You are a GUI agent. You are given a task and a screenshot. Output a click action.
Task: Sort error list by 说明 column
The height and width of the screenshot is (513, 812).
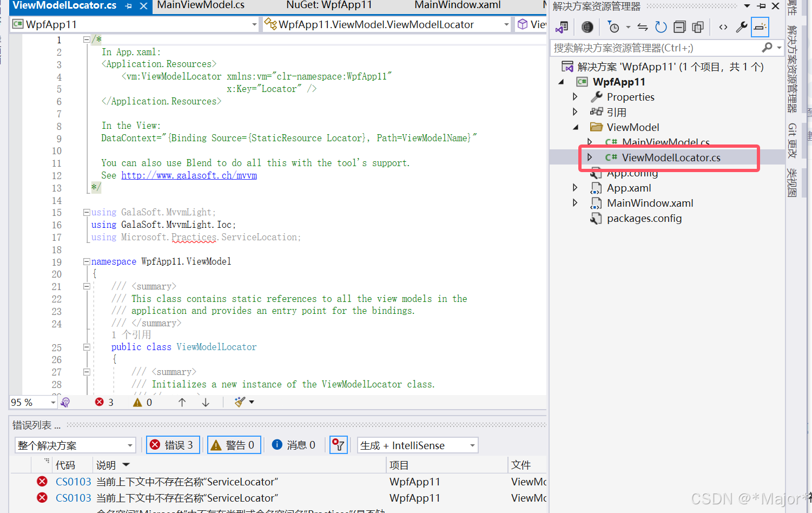pyautogui.click(x=106, y=465)
